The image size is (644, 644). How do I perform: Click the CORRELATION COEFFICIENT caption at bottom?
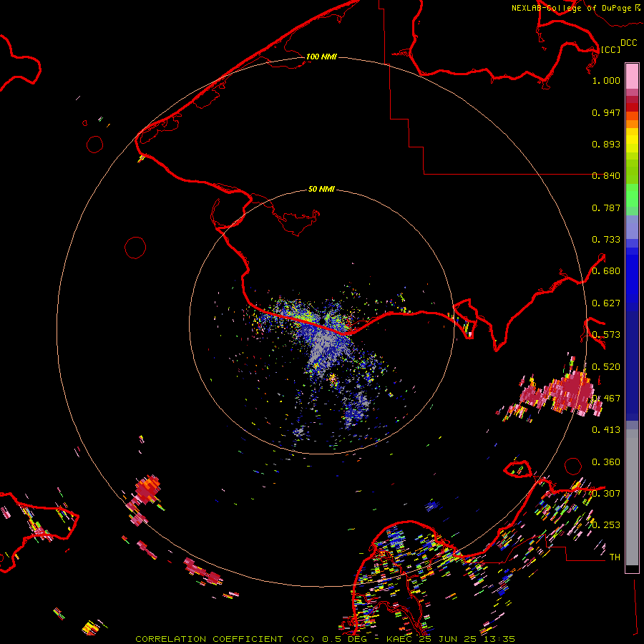(325, 639)
